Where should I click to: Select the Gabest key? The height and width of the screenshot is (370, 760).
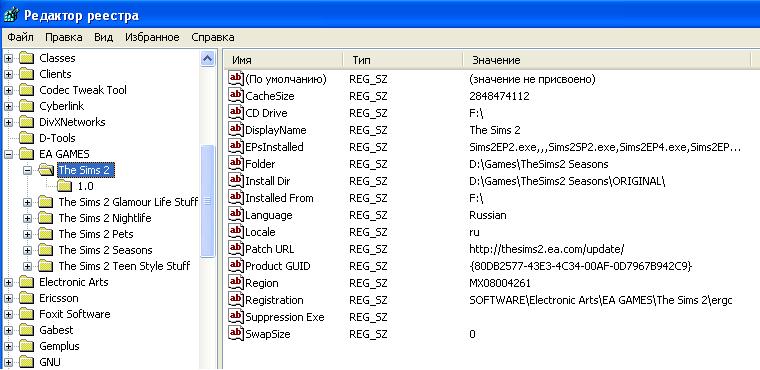pos(56,330)
